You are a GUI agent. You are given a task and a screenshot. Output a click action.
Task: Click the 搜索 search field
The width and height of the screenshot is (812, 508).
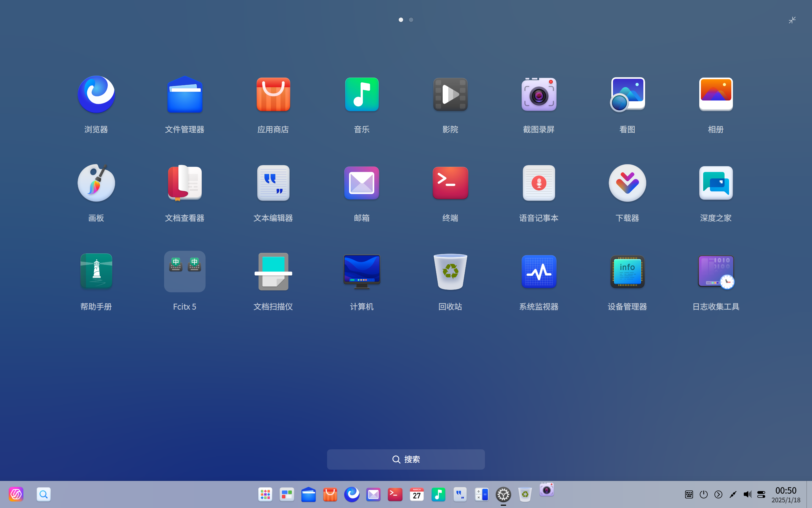pyautogui.click(x=406, y=459)
